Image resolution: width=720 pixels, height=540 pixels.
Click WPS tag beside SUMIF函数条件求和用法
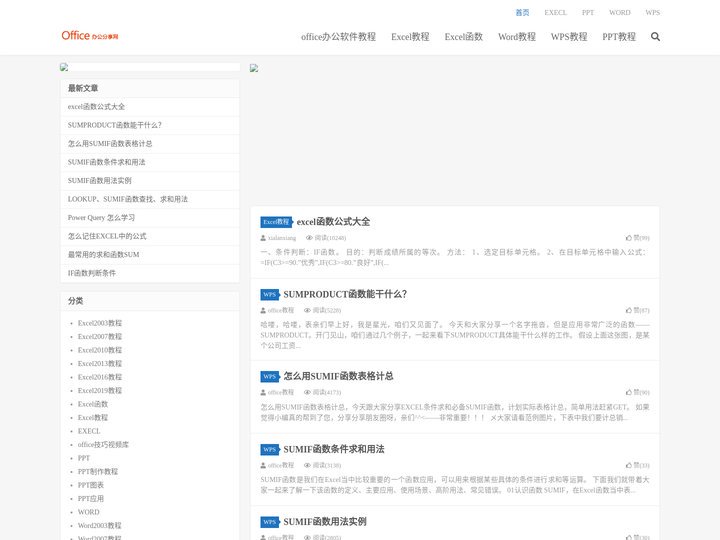point(270,449)
